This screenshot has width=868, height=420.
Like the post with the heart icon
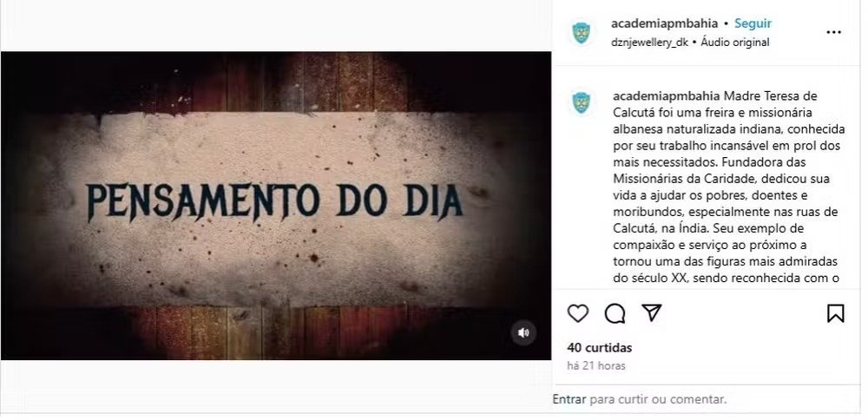(x=578, y=314)
